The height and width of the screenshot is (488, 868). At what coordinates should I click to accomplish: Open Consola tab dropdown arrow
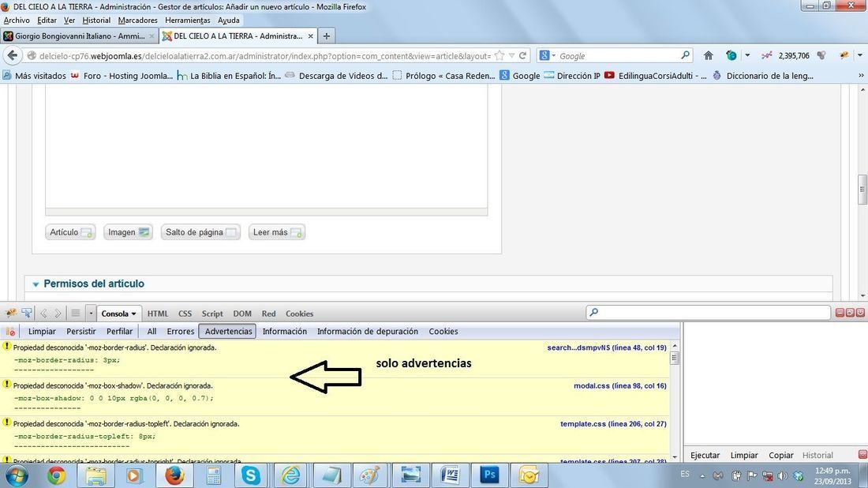tap(133, 314)
